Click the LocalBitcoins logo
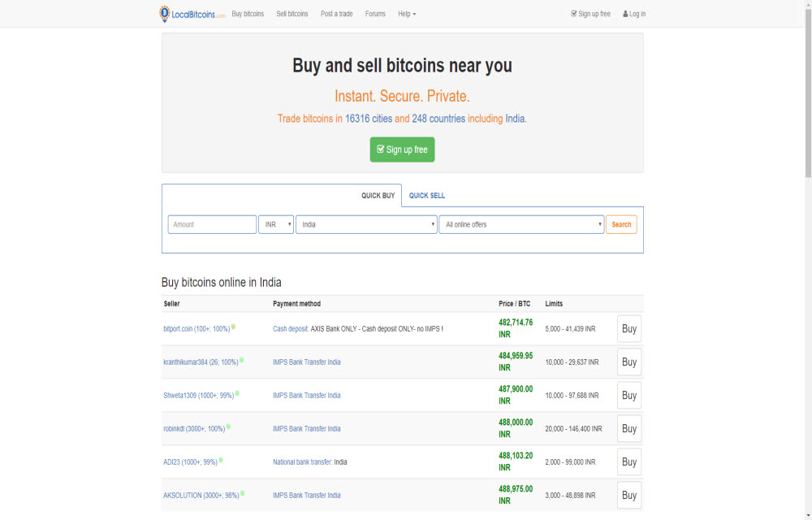The width and height of the screenshot is (812, 520). (192, 14)
